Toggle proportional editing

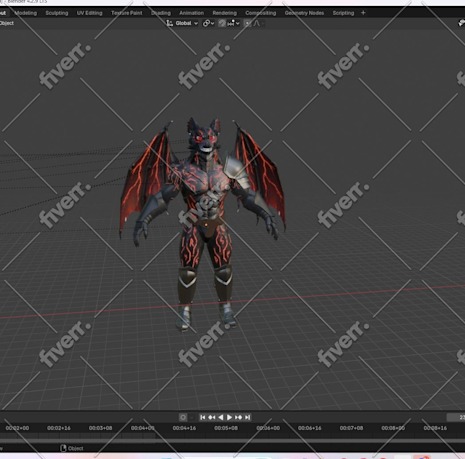point(247,23)
